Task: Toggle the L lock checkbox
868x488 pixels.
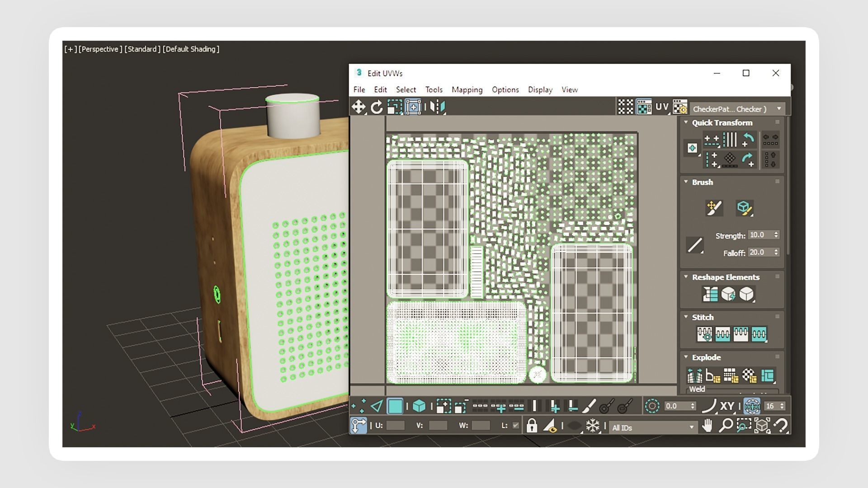Action: click(515, 426)
